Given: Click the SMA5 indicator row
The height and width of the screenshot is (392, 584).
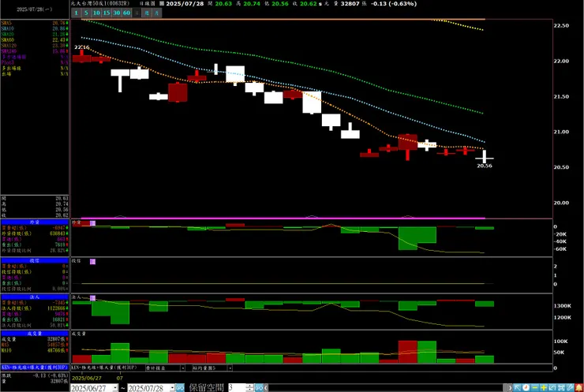Looking at the screenshot, I should pyautogui.click(x=35, y=23).
